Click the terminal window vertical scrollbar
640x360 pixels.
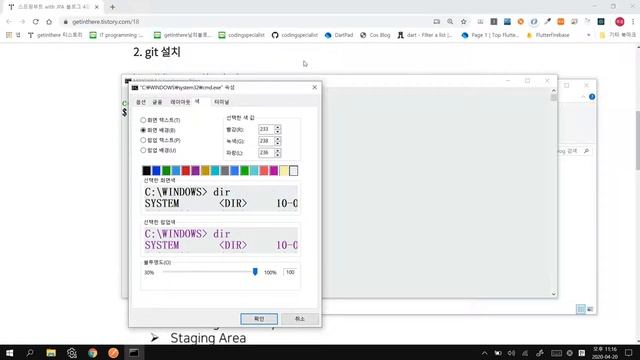point(553,192)
